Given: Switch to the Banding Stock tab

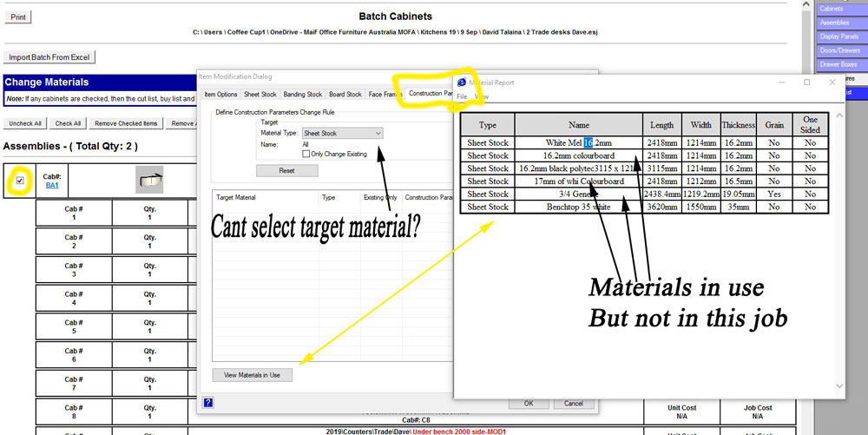Looking at the screenshot, I should click(x=302, y=94).
